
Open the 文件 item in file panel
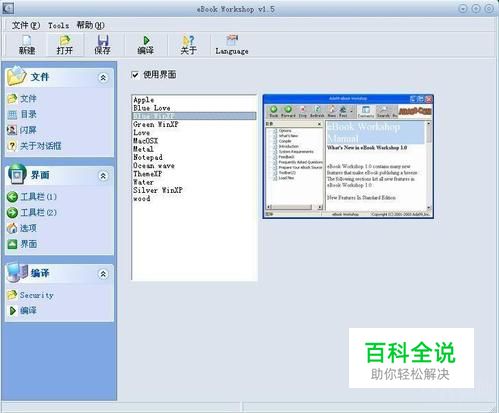click(x=22, y=99)
